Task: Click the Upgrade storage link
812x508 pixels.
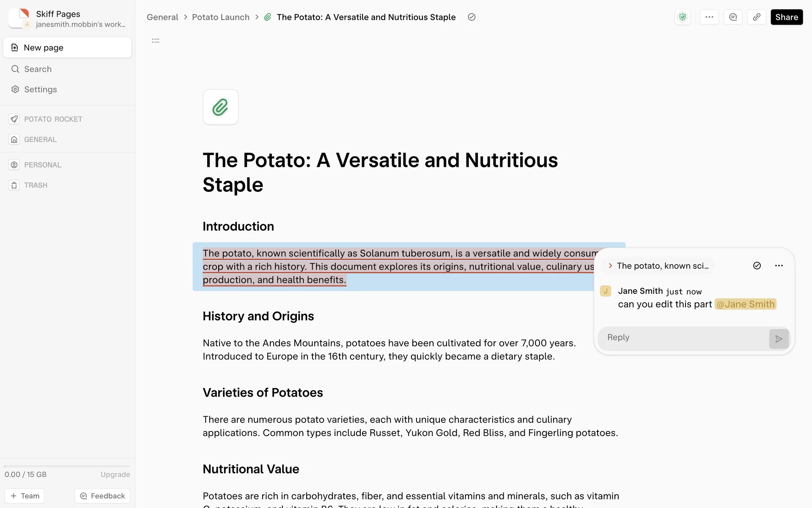Action: coord(115,474)
